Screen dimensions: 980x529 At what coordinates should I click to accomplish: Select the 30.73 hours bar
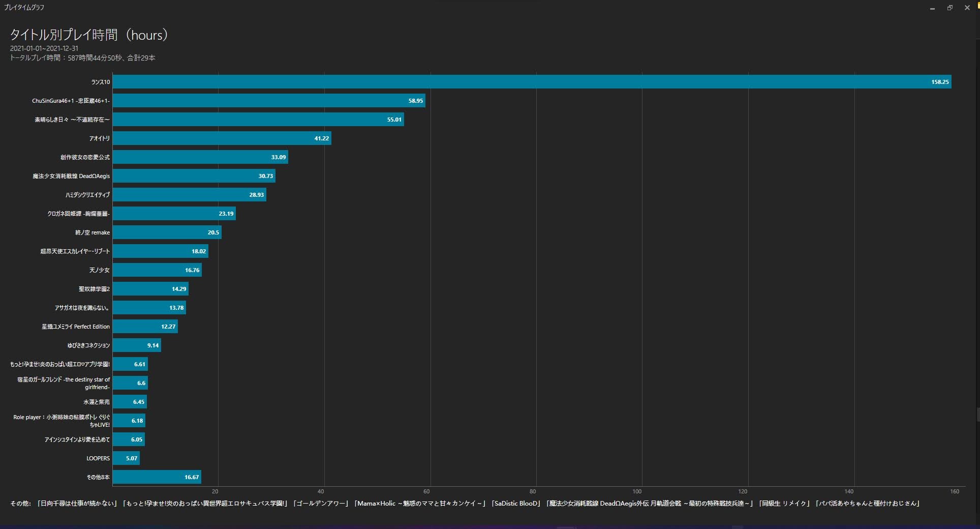click(x=194, y=176)
